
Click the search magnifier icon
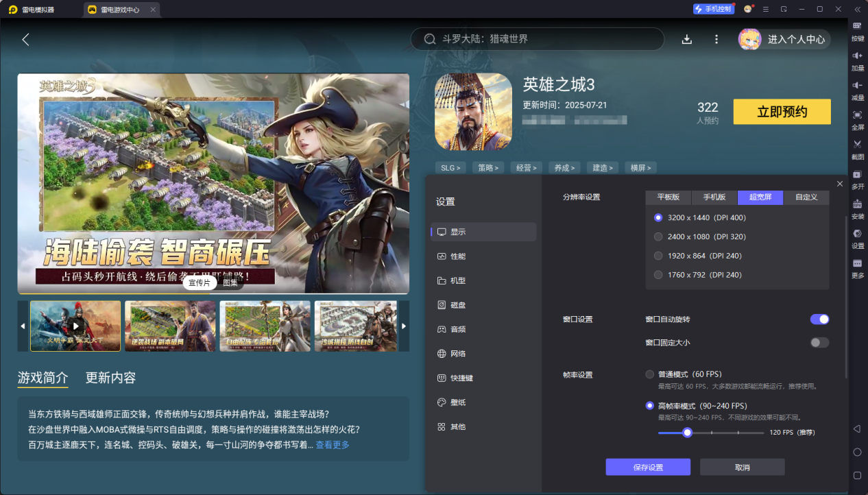[x=430, y=39]
